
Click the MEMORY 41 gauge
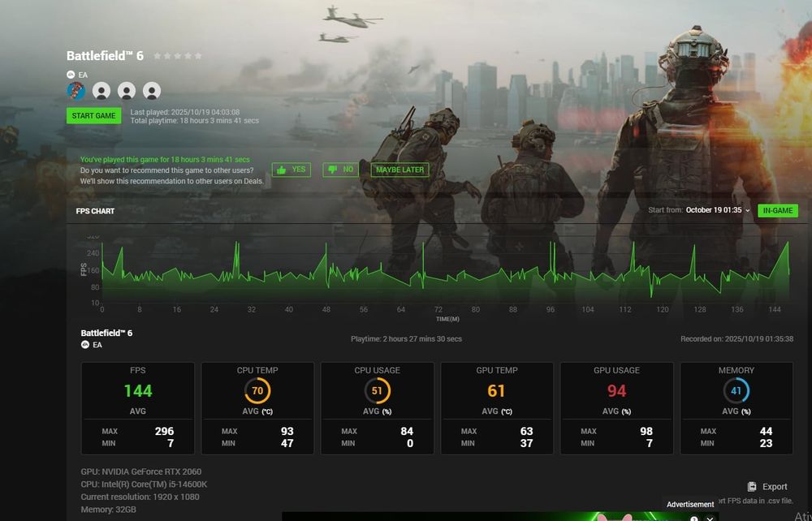pyautogui.click(x=736, y=390)
